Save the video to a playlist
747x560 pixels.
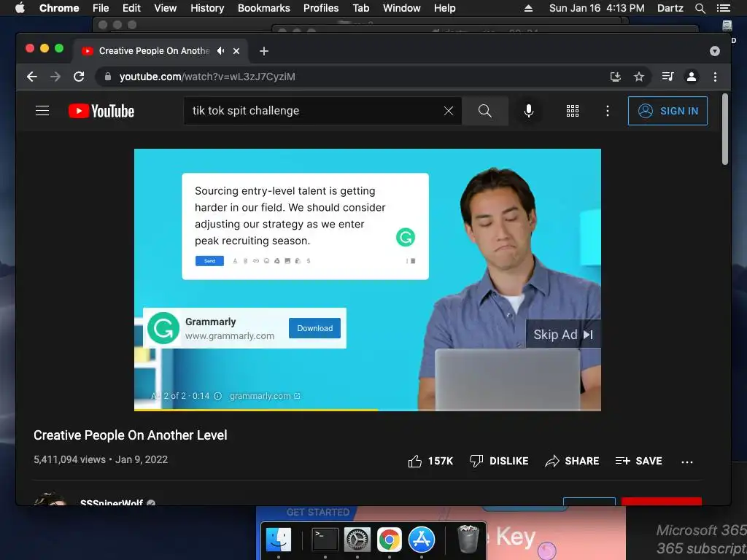click(x=638, y=461)
